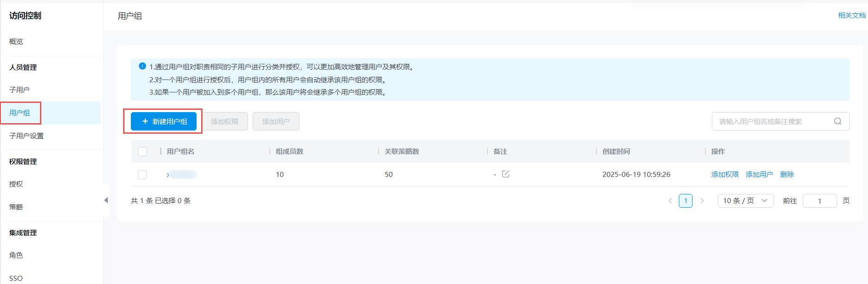This screenshot has width=868, height=284.
Task: Click the 共 1 条 已选择 0 条 summary
Action: click(161, 200)
